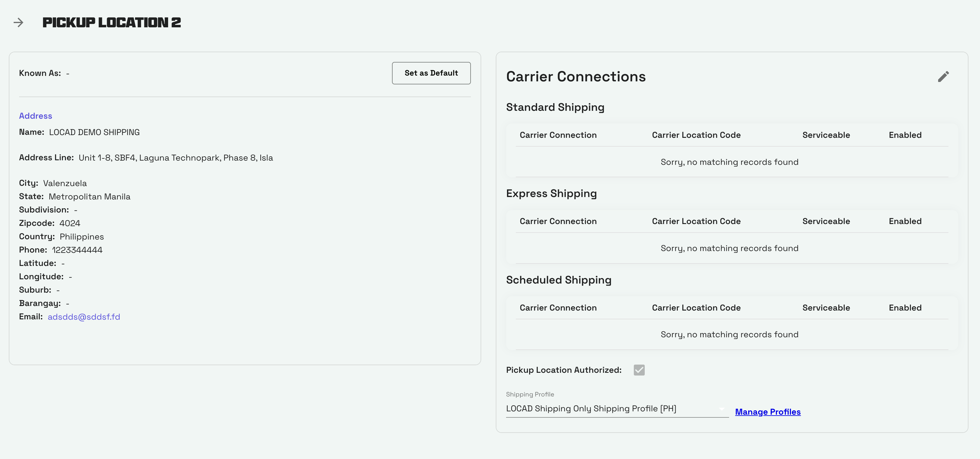Click Serviceable header in Scheduled Shipping table

826,308
